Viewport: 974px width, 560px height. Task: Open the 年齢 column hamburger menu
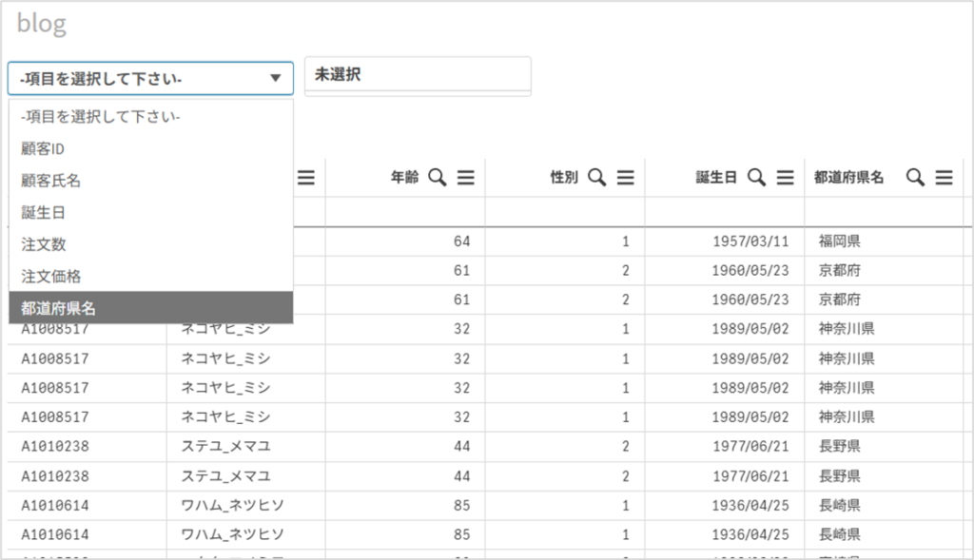coord(465,178)
